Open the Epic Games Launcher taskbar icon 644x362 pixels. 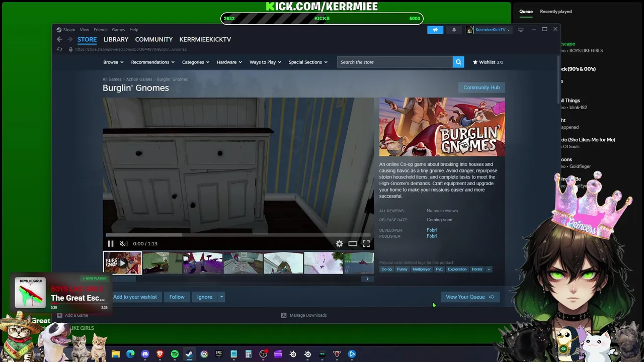coord(219,354)
